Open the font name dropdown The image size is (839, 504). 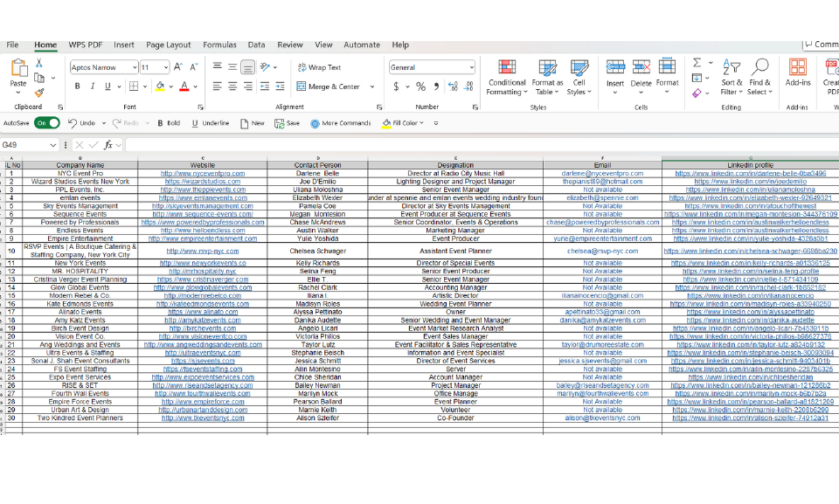[x=135, y=67]
